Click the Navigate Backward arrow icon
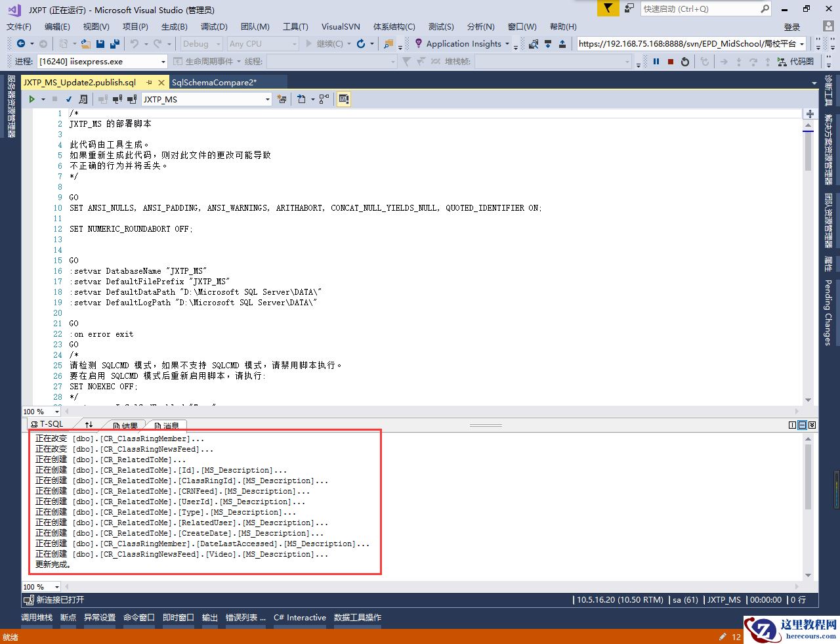 pyautogui.click(x=21, y=44)
